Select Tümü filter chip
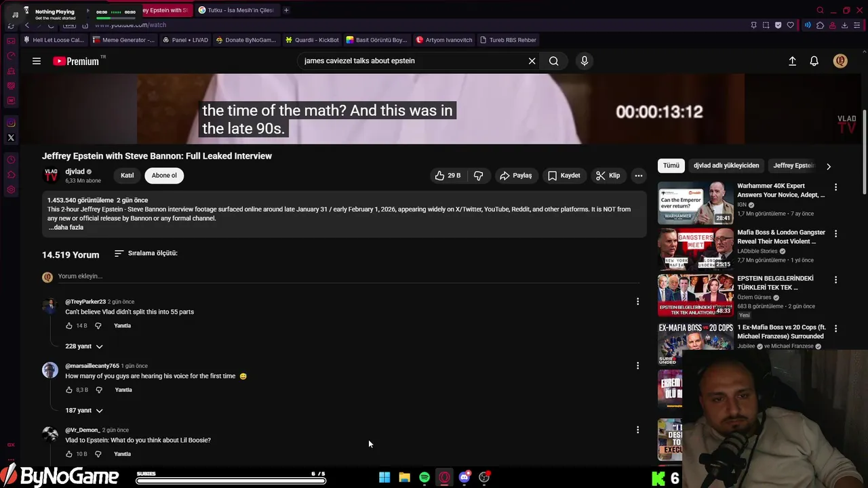Screen dimensions: 868x488 (x=671, y=165)
